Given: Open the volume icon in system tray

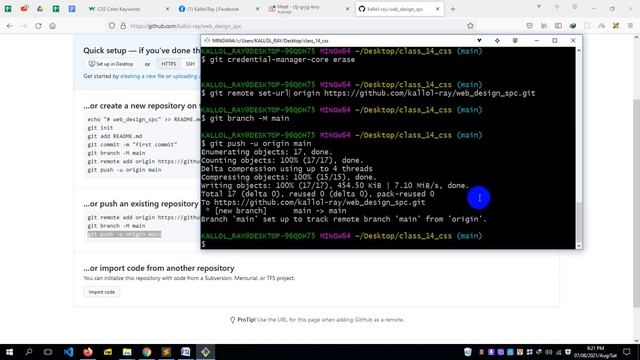Looking at the screenshot, I should tap(549, 352).
